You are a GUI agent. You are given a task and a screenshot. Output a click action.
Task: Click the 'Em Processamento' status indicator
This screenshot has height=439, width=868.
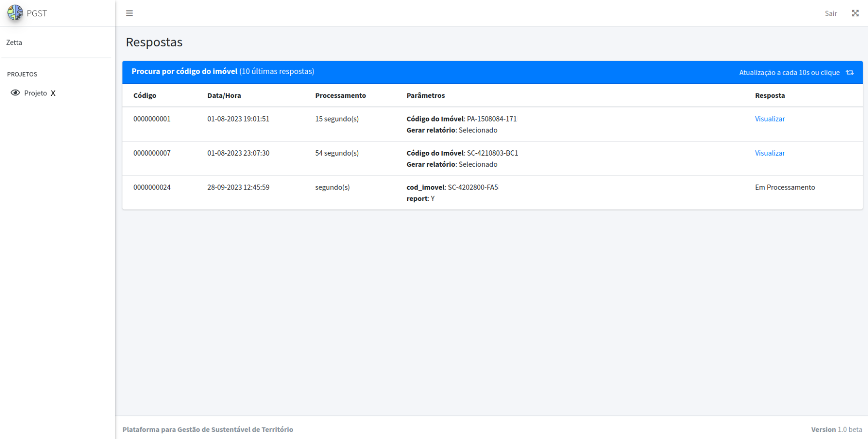785,187
